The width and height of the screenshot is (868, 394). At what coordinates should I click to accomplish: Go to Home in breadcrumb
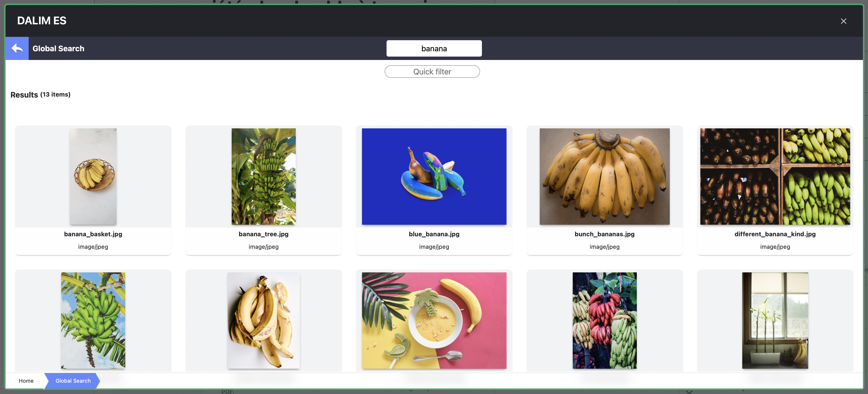click(x=26, y=381)
